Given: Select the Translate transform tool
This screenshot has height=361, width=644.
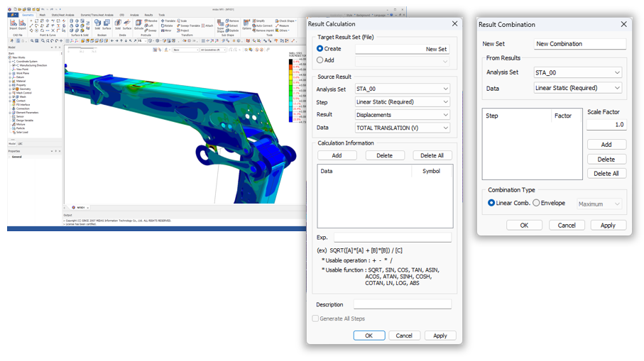Looking at the screenshot, I should [168, 21].
